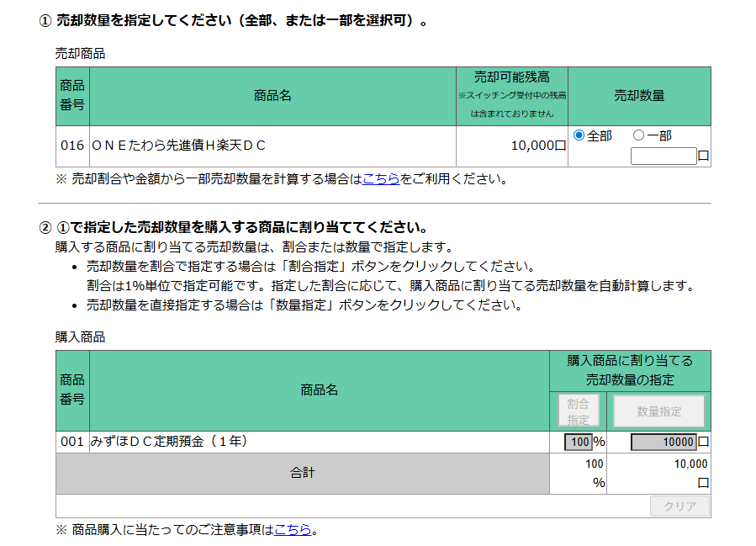The height and width of the screenshot is (546, 756).
Task: Click the 売却数量 column header
Action: click(x=639, y=96)
